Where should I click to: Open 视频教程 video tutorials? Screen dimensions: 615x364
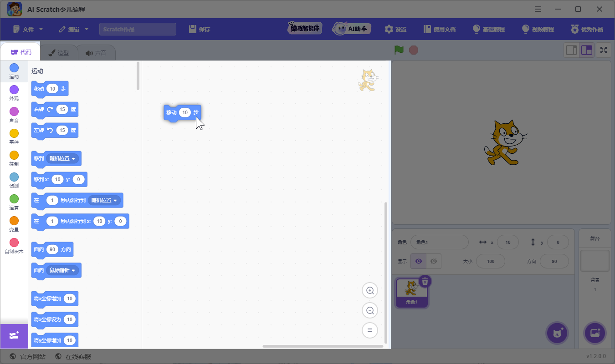pos(538,29)
